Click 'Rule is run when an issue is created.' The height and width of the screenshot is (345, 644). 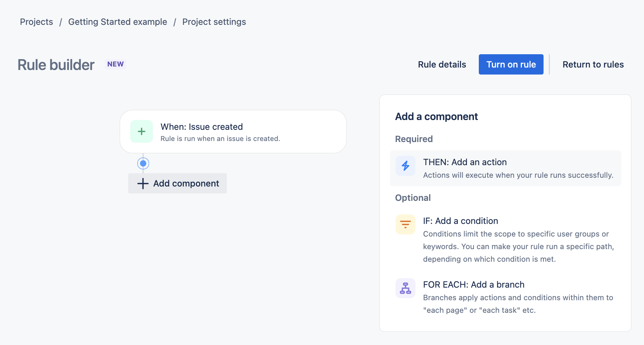click(x=220, y=139)
